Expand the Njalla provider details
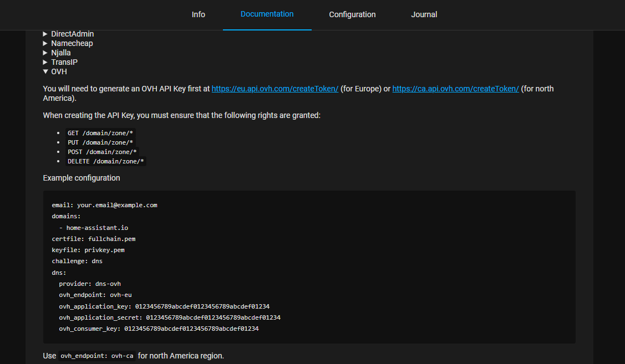Screen dimensions: 625x364 click(57, 53)
